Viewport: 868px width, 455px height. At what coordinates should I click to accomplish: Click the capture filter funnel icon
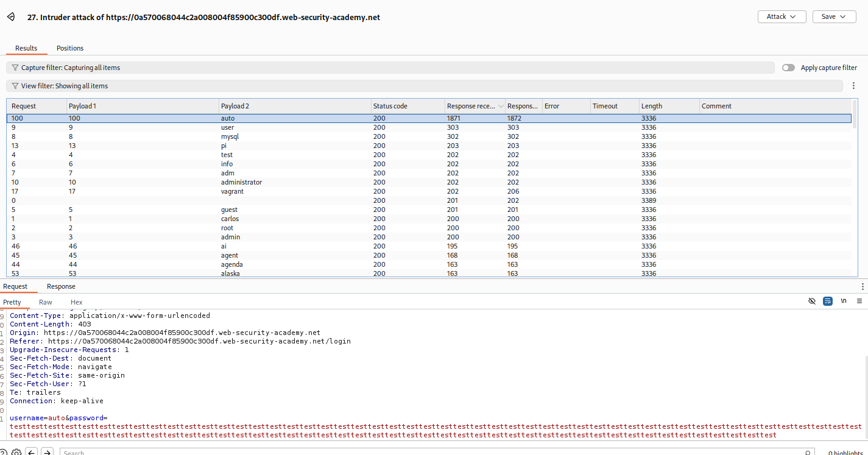pyautogui.click(x=15, y=68)
